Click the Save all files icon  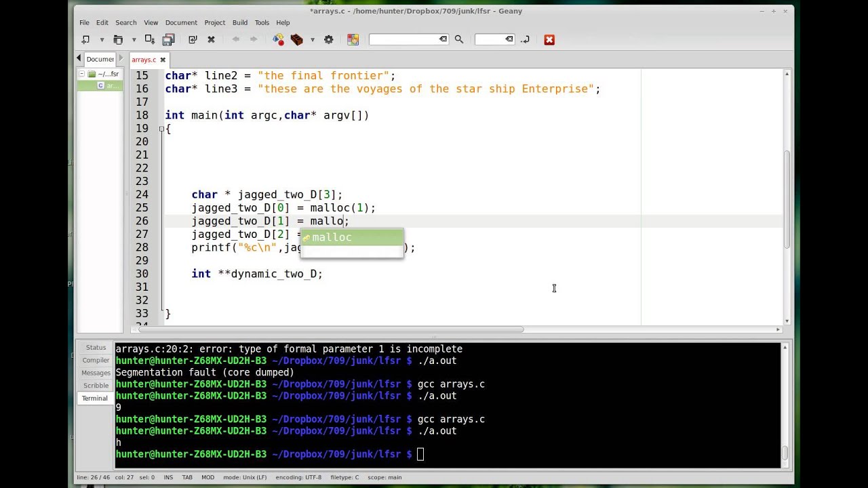point(168,39)
